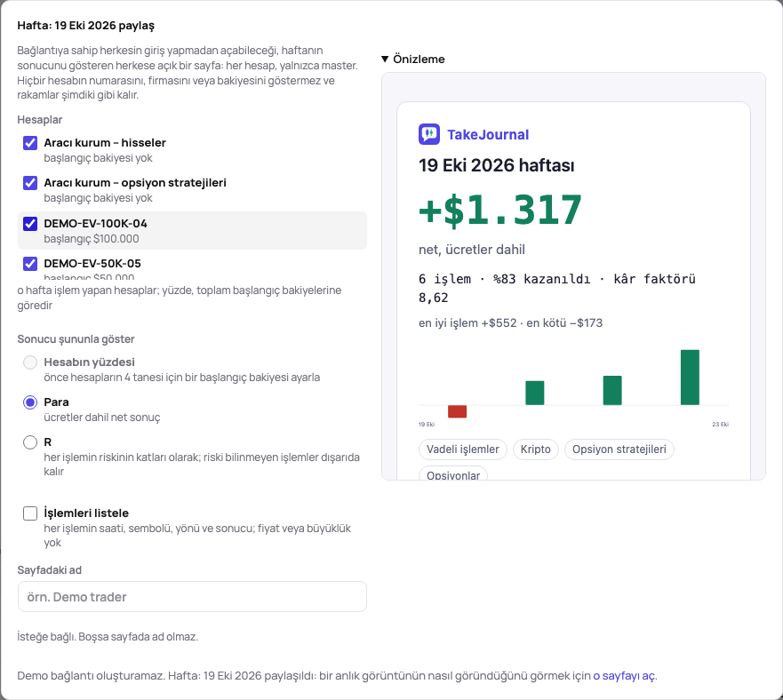Screen dimensions: 783x700
Task: Click the red losing-day bar in chart
Action: (457, 411)
